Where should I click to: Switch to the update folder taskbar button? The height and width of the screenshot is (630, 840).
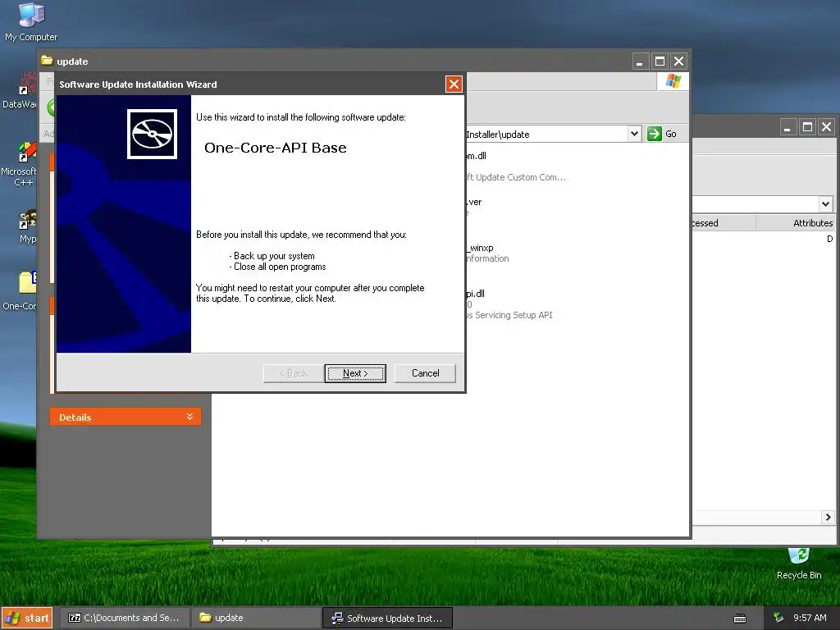(x=255, y=618)
